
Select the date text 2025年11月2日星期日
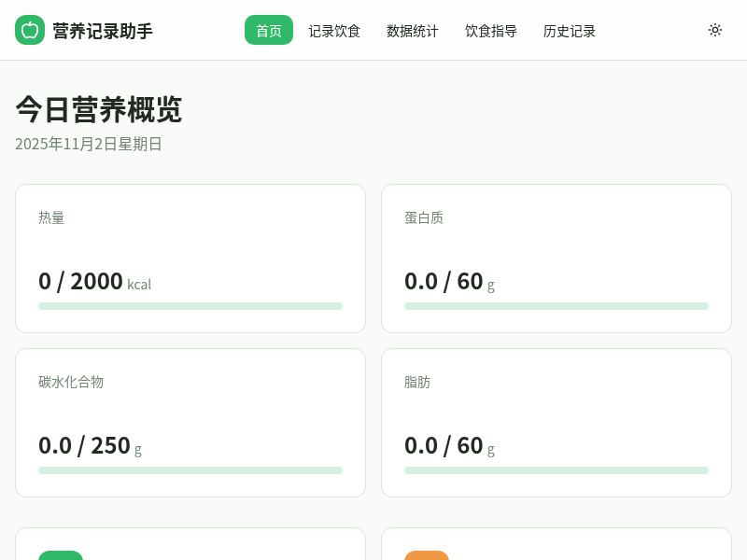(x=88, y=144)
